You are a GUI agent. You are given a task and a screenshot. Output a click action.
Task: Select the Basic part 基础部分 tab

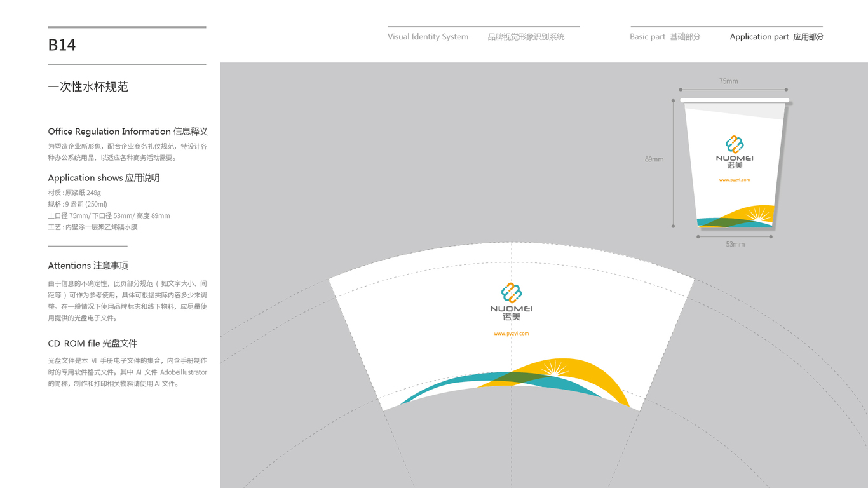pyautogui.click(x=665, y=37)
